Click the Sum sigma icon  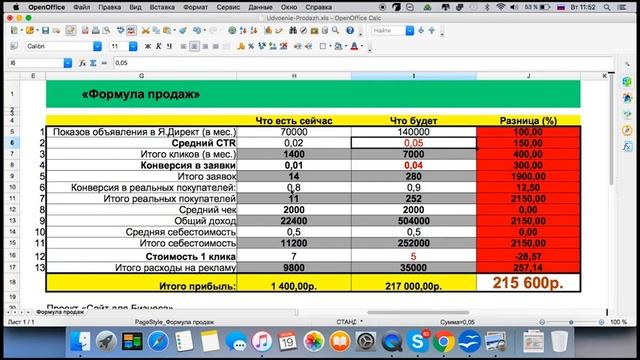point(93,63)
